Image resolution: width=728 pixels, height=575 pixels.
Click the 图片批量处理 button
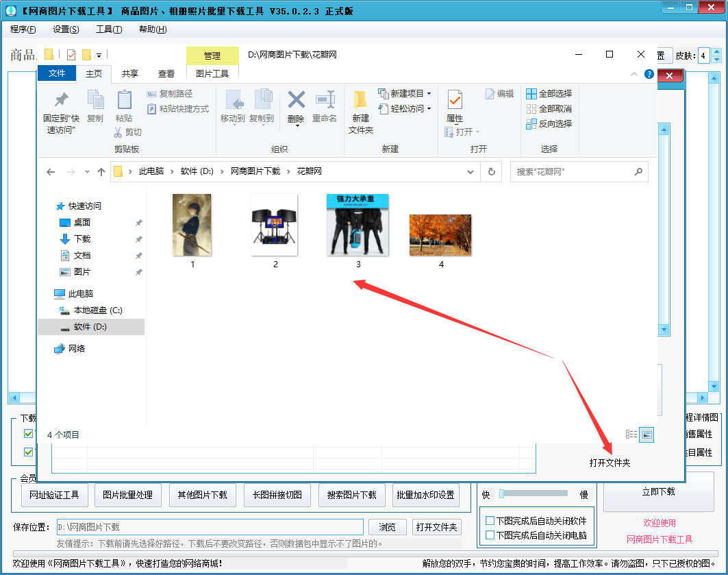click(x=127, y=495)
